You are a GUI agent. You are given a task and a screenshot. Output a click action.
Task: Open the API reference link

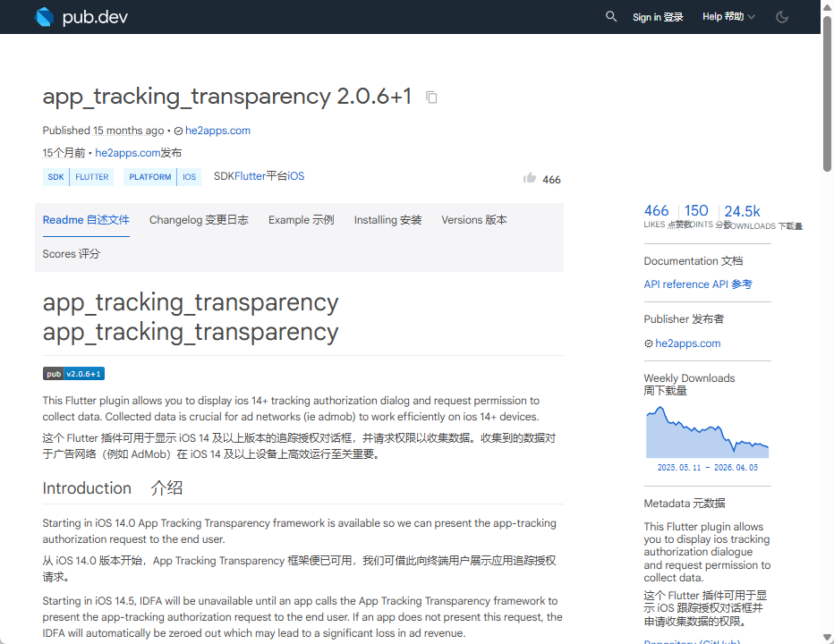point(698,284)
